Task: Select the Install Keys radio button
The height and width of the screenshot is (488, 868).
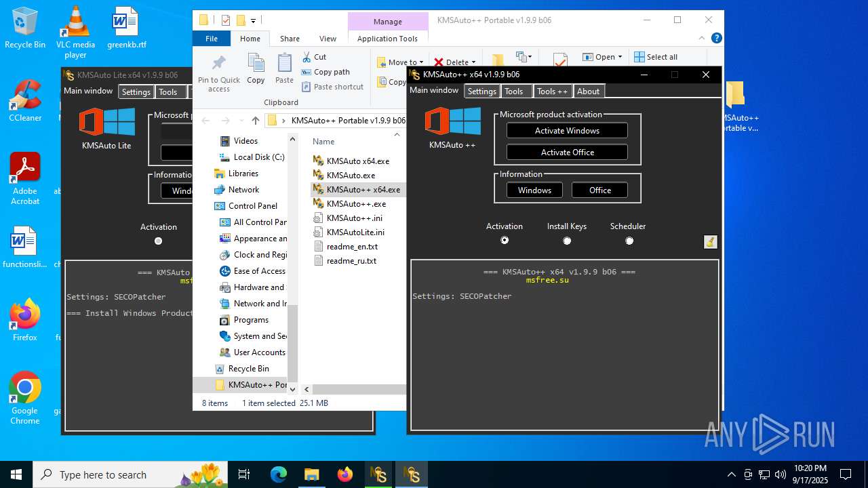Action: coord(567,241)
